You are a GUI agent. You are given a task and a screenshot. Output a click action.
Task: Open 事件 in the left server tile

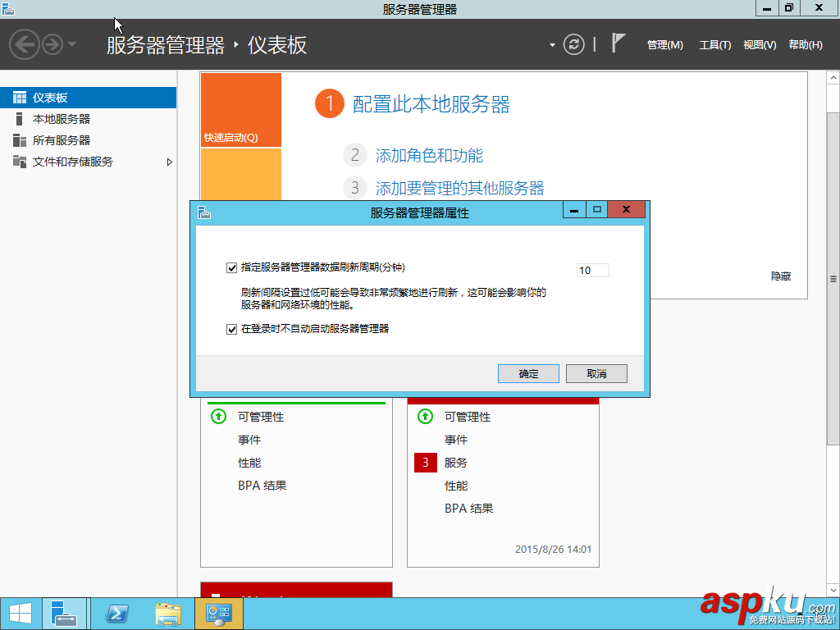(x=249, y=440)
